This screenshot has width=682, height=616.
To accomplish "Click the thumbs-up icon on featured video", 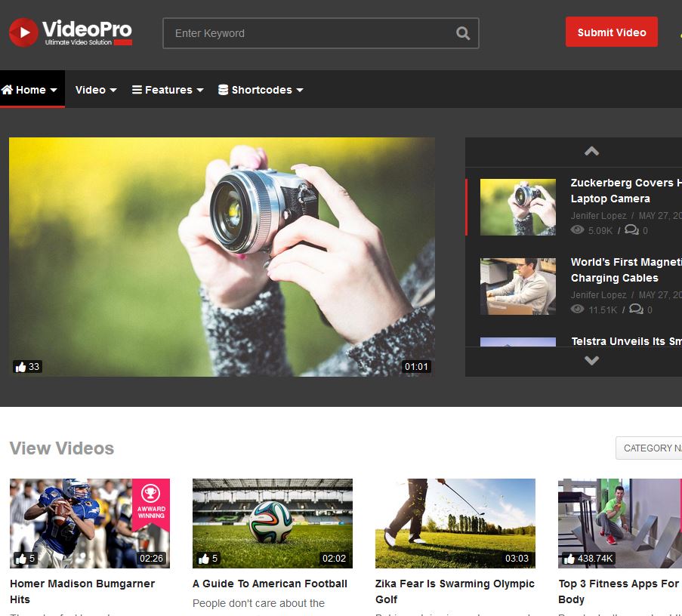I will [x=21, y=367].
